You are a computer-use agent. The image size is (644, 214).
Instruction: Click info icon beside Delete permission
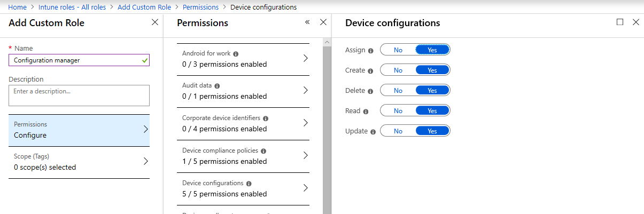click(x=370, y=91)
